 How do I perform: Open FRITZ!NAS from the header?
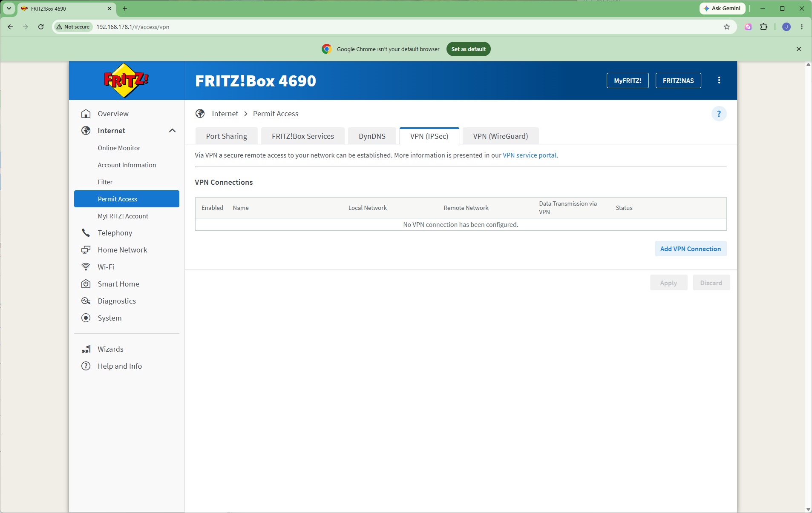[x=678, y=80]
